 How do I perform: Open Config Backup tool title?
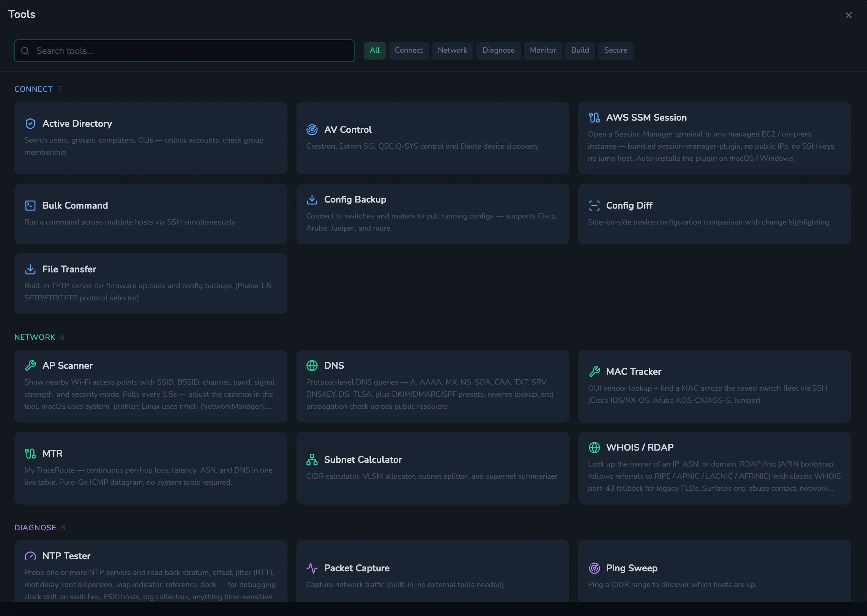click(x=355, y=200)
